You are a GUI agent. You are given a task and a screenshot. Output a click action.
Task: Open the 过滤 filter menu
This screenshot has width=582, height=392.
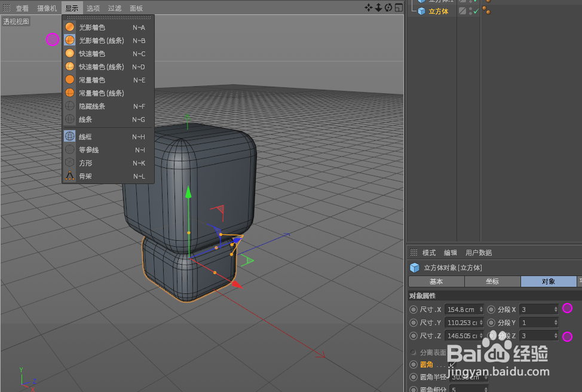coord(115,8)
